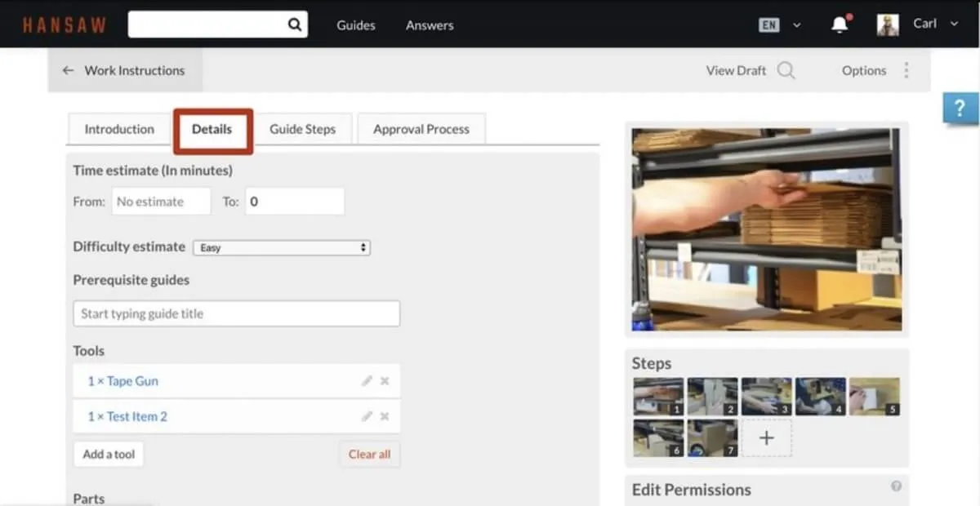Remove the Tape Gun tool with X
Viewport: 980px width, 506px height.
[x=385, y=381]
